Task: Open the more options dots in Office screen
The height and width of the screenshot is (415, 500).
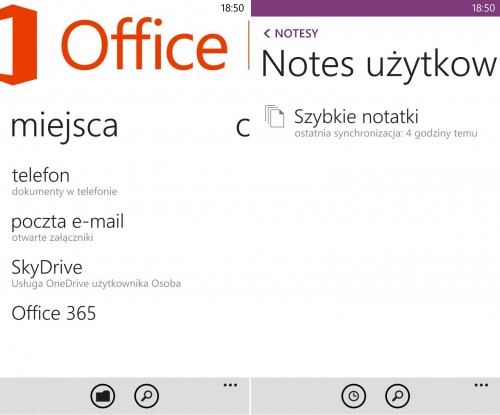Action: [230, 385]
